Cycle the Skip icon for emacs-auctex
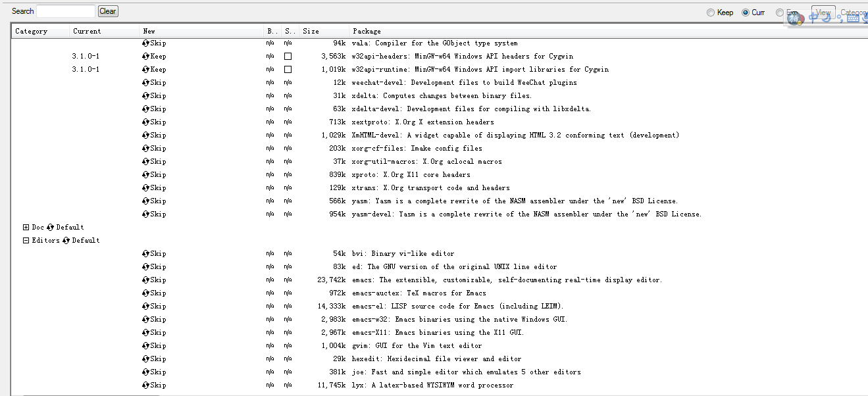Viewport: 868px width, 396px height. [145, 293]
